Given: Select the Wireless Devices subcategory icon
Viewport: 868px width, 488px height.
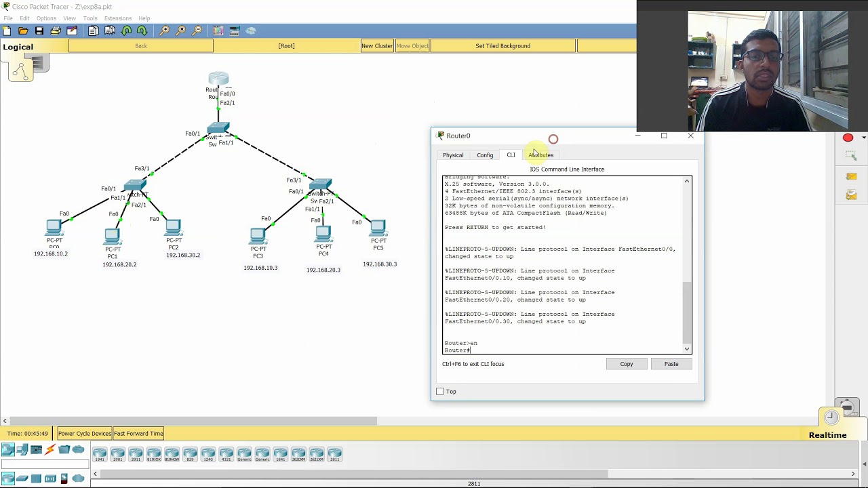Looking at the screenshot, I should pos(50,479).
